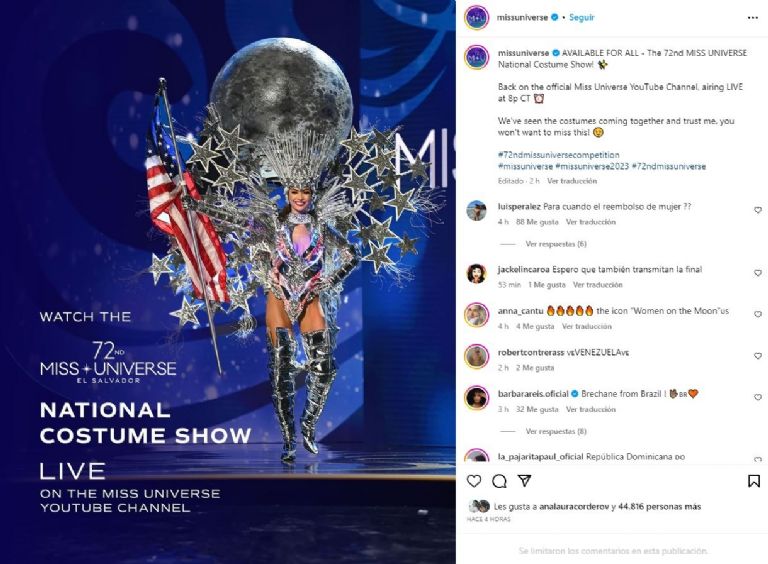Open the comment bubble icon
The image size is (768, 564).
[499, 481]
